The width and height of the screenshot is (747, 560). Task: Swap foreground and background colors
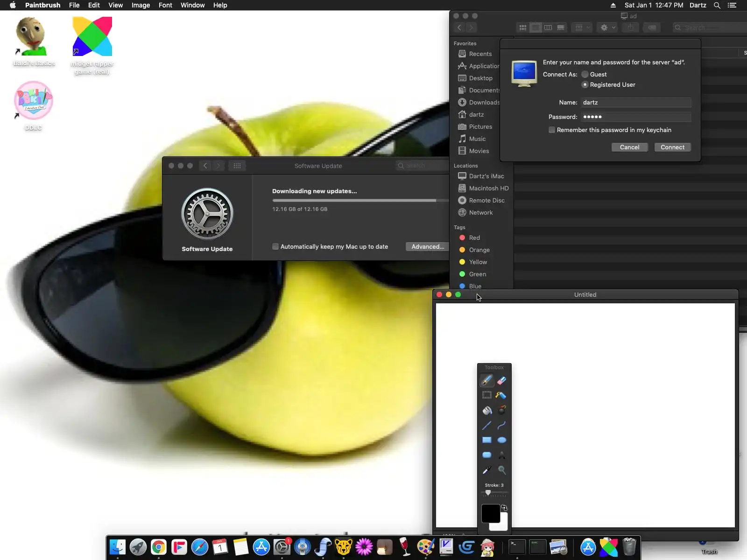tap(504, 508)
